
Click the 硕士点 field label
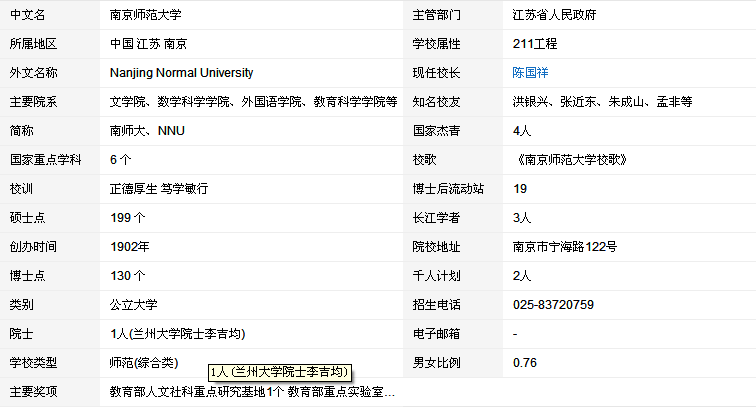point(27,217)
